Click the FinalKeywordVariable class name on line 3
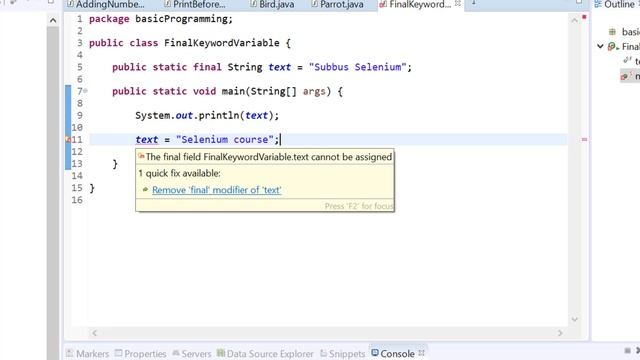Image resolution: width=640 pixels, height=360 pixels. 222,43
